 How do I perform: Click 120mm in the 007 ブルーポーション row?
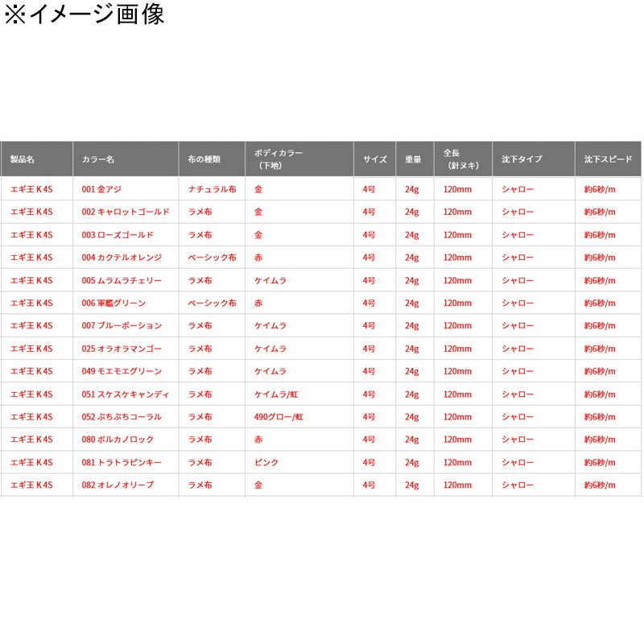tap(457, 326)
